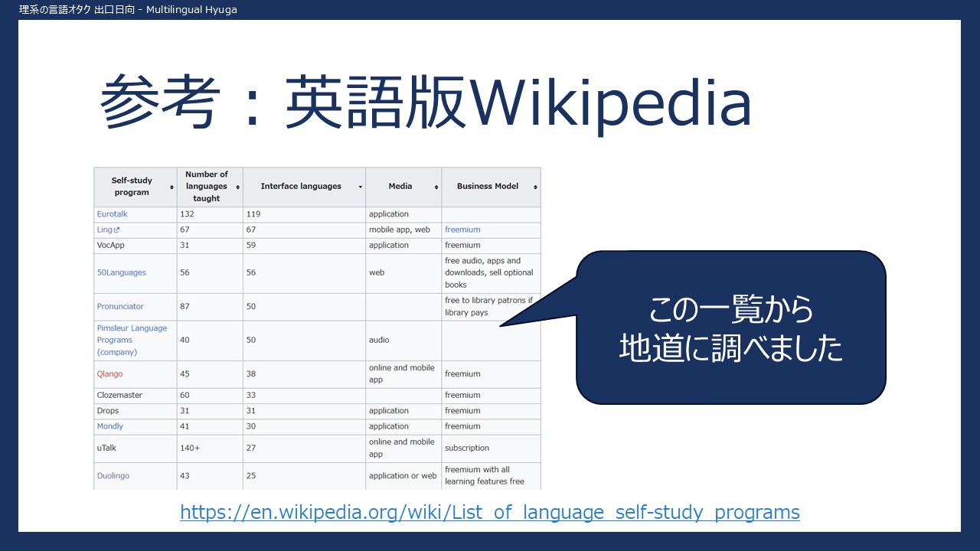Open the Mondly link
This screenshot has height=551, width=980.
109,426
